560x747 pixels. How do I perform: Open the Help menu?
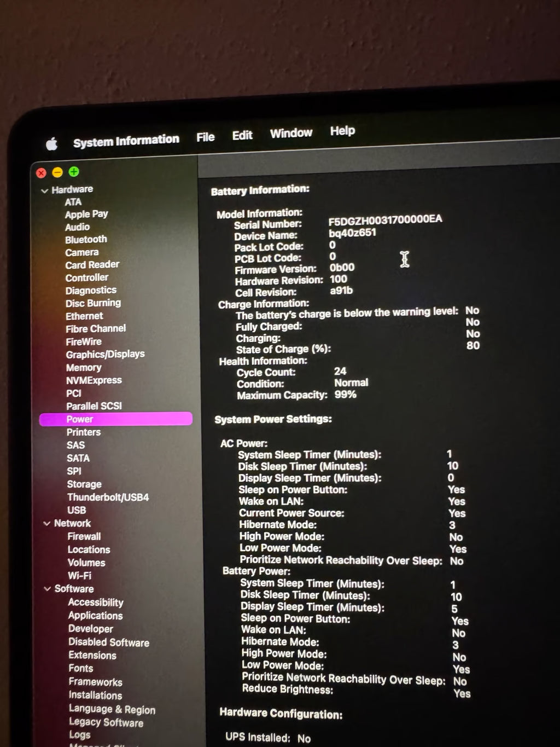pyautogui.click(x=342, y=131)
